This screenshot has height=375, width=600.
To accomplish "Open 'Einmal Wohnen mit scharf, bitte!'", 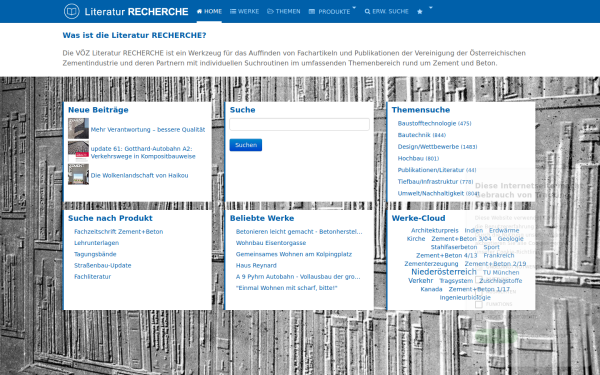I will (x=287, y=288).
